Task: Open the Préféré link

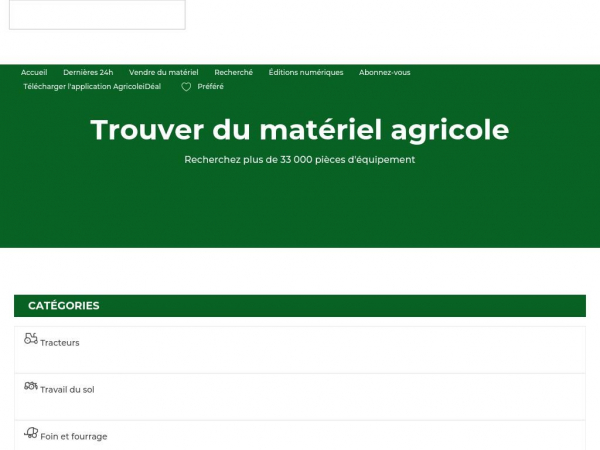Action: tap(210, 86)
